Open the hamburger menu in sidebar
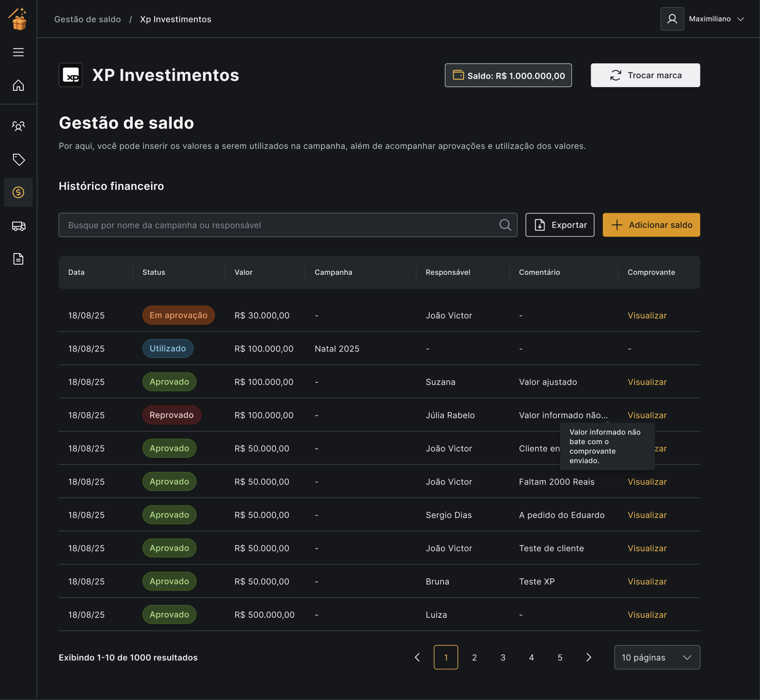Image resolution: width=760 pixels, height=700 pixels. pyautogui.click(x=18, y=52)
